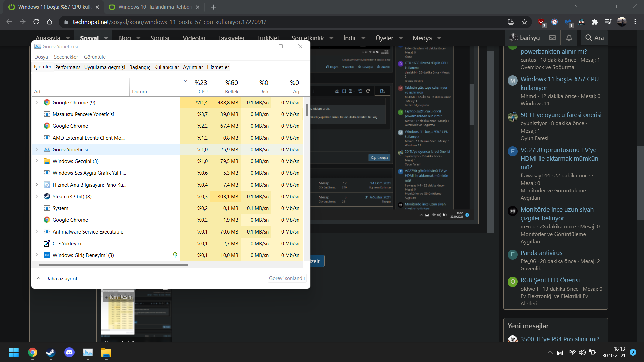Image resolution: width=644 pixels, height=362 pixels.
Task: Open File Explorer from the taskbar
Action: pyautogui.click(x=106, y=352)
